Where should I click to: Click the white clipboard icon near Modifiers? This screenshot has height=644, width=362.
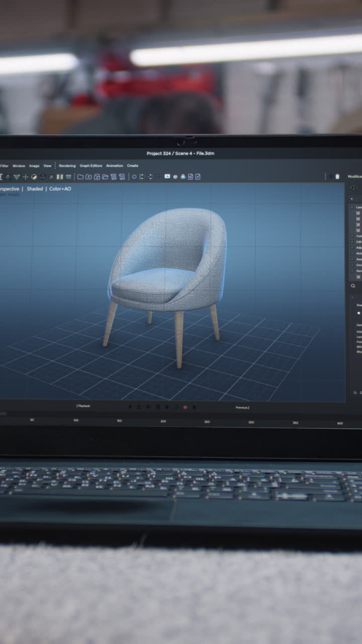337,177
